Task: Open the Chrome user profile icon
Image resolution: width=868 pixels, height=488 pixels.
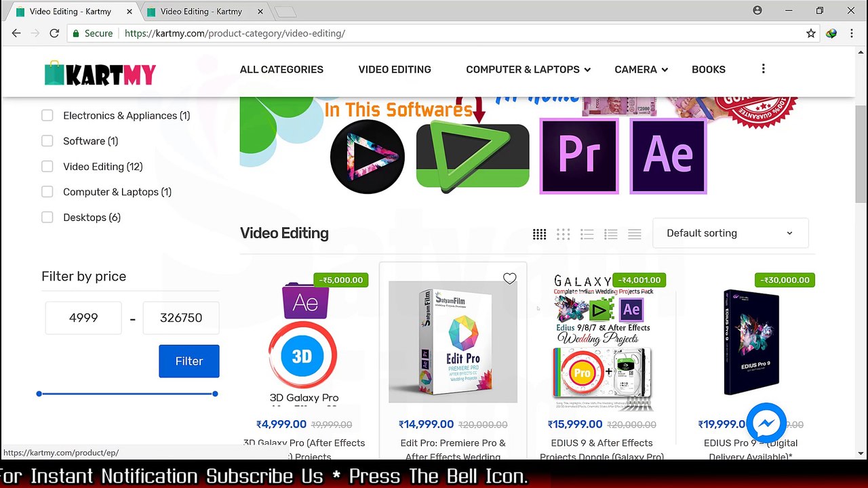Action: pyautogui.click(x=757, y=10)
